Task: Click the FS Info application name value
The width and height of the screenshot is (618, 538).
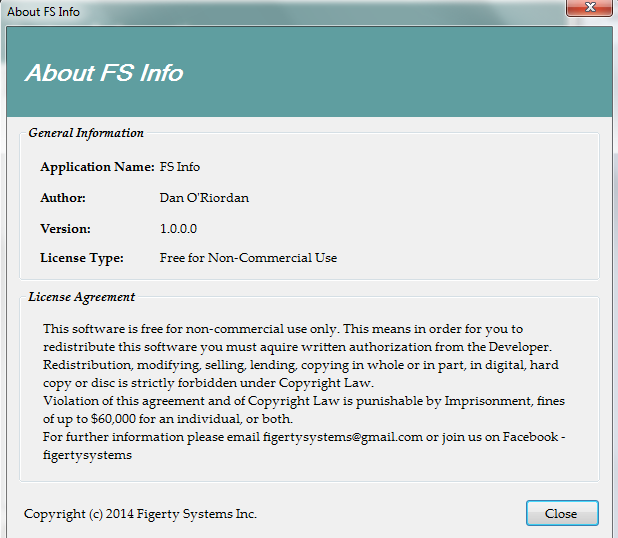Action: tap(180, 167)
